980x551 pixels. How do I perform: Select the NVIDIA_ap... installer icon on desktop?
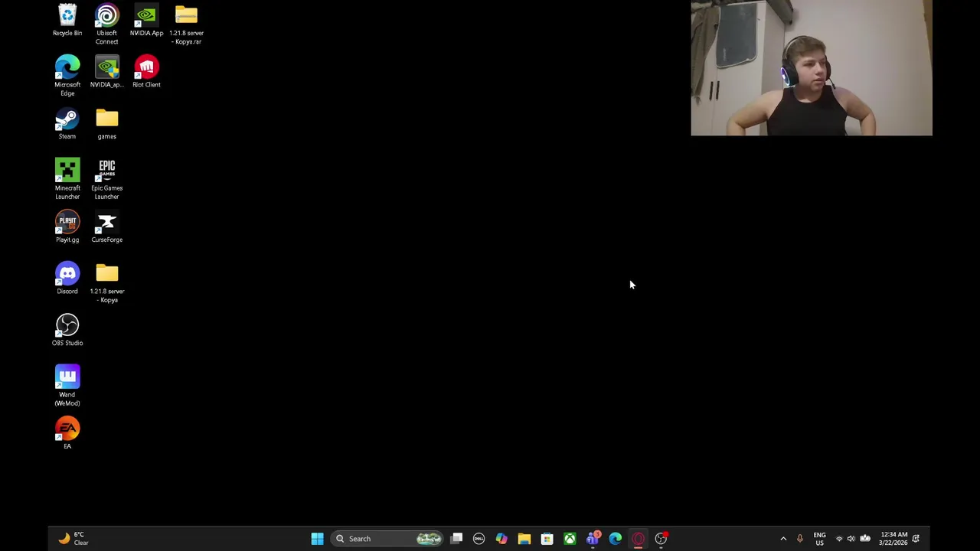(x=107, y=72)
